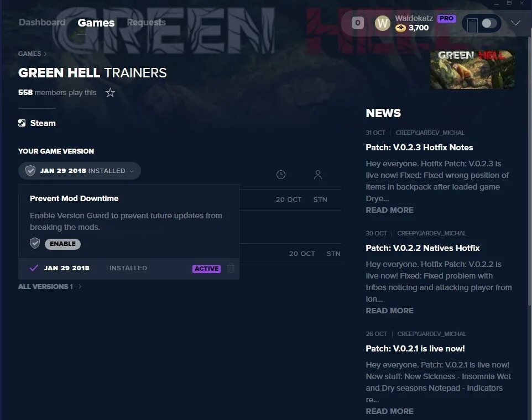Expand ALL VERSIONS 1 list

[x=50, y=286]
